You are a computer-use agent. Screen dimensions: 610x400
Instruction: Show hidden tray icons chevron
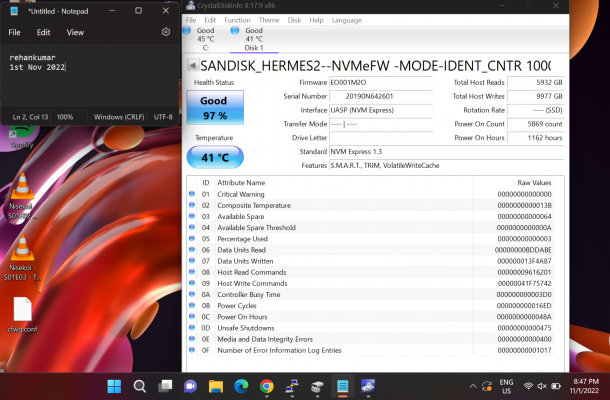[473, 386]
